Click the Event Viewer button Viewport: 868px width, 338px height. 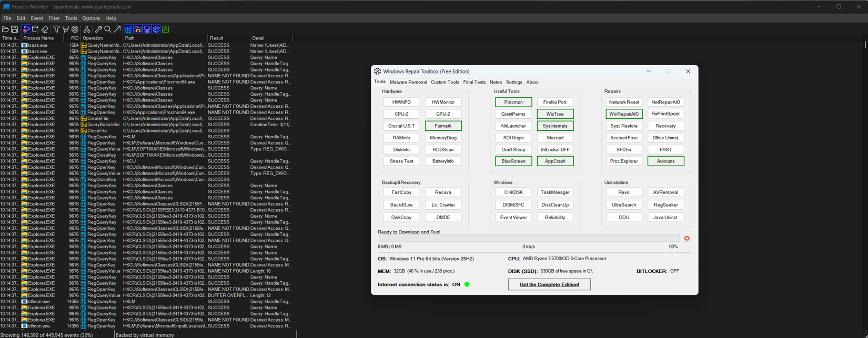[513, 218]
